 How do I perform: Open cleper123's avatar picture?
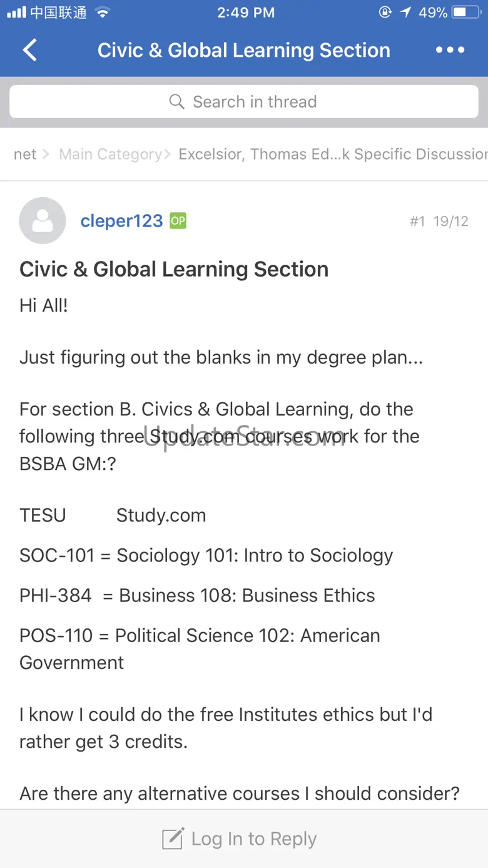pyautogui.click(x=43, y=220)
